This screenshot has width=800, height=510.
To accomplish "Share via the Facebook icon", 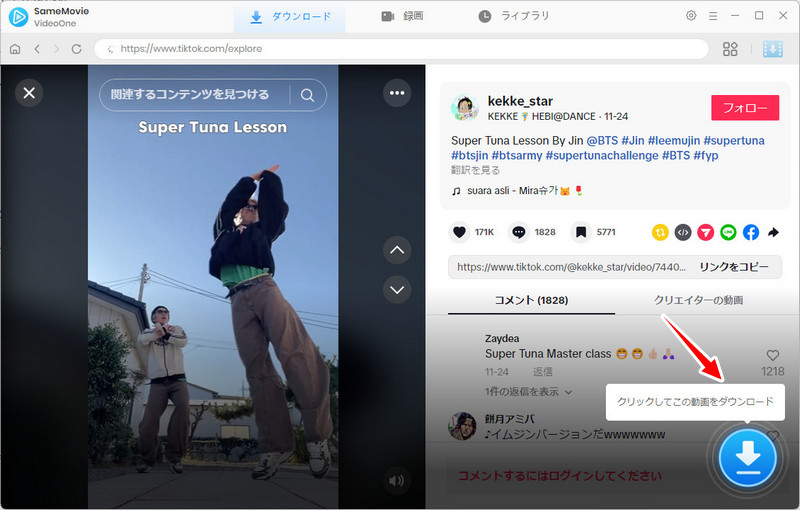I will click(x=751, y=233).
